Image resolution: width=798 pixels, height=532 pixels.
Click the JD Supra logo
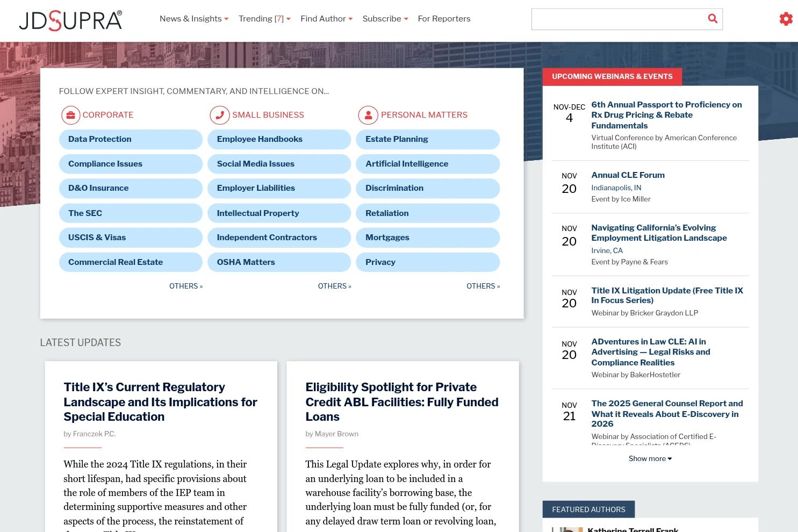point(70,20)
